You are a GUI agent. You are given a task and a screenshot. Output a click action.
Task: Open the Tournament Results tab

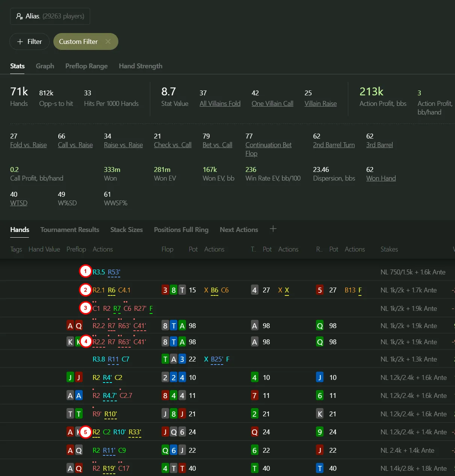coord(70,230)
